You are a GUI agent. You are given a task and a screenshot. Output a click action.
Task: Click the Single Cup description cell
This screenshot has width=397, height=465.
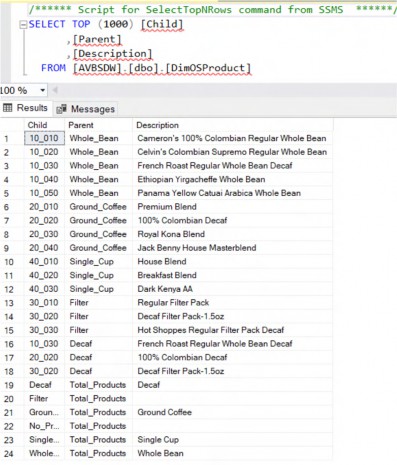pyautogui.click(x=233, y=439)
